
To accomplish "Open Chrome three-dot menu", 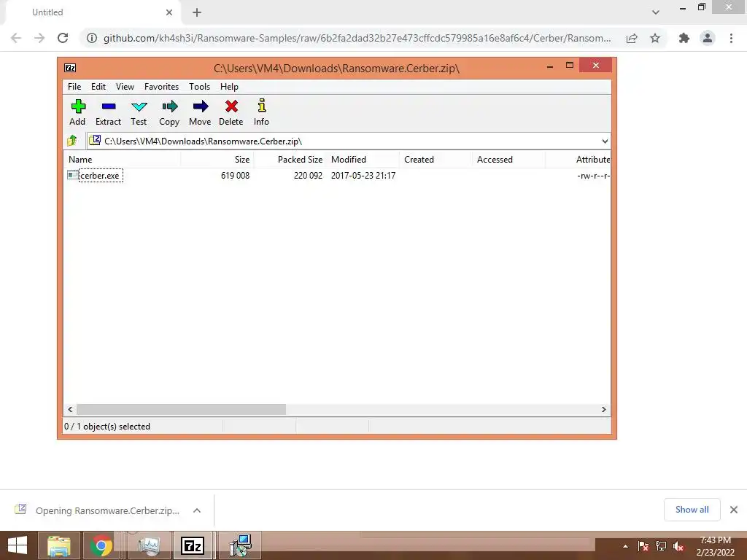I will point(731,38).
